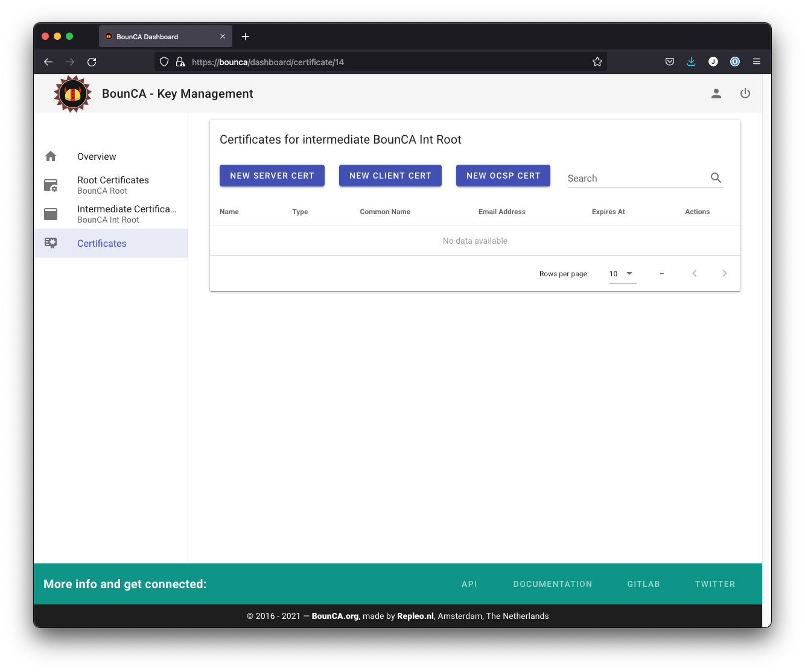Open the TWITTER footer link
The height and width of the screenshot is (672, 805).
point(715,584)
